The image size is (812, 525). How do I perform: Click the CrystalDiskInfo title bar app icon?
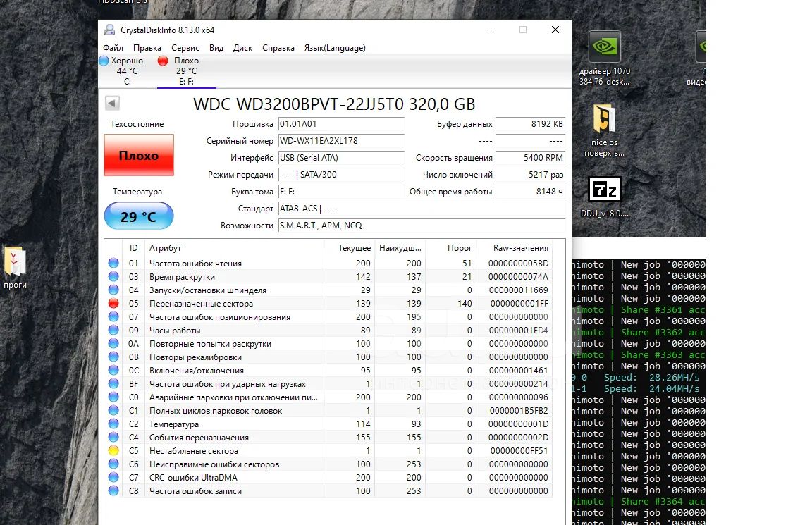click(109, 30)
